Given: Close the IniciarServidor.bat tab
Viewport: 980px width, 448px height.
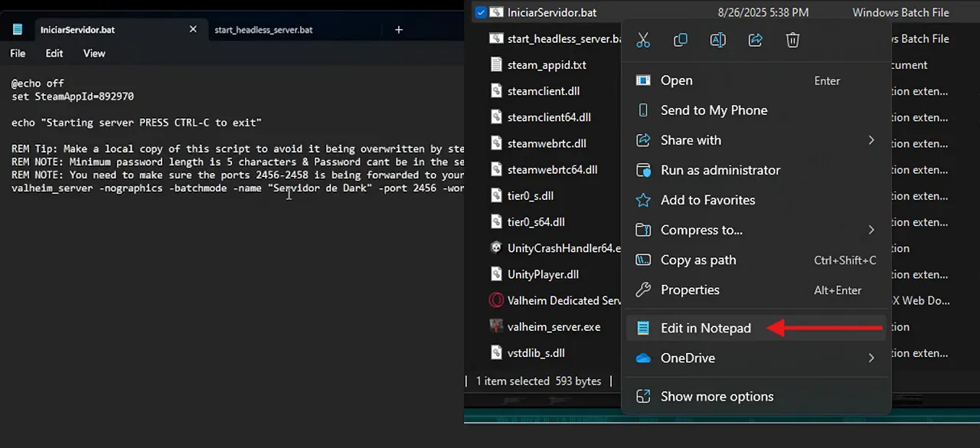Looking at the screenshot, I should coord(193,30).
